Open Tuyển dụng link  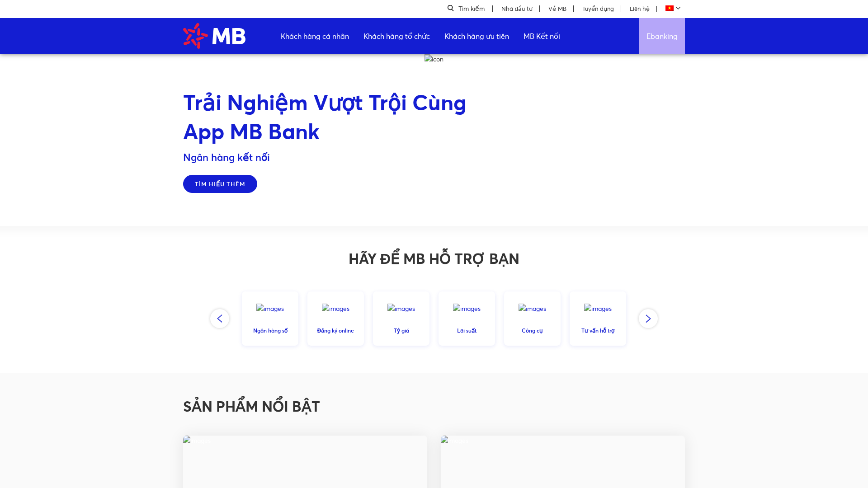coord(598,9)
